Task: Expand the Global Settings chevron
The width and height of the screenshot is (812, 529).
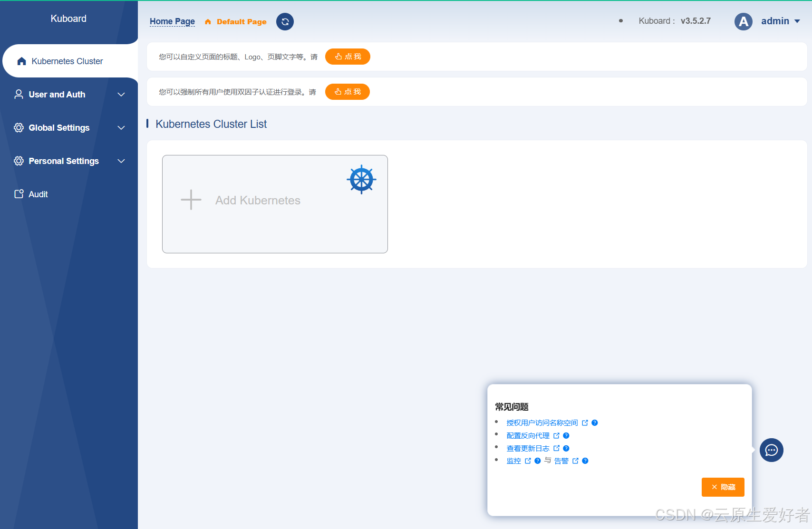Action: [121, 128]
